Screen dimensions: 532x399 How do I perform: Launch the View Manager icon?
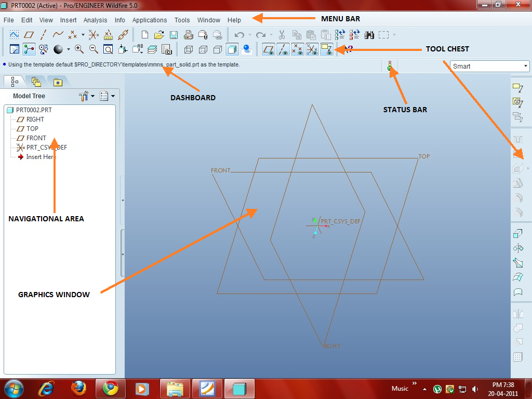coord(167,49)
